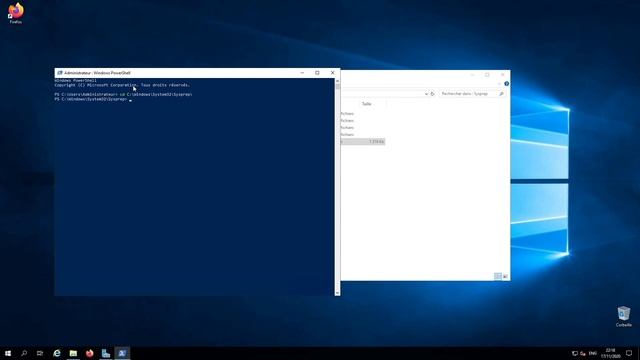Click the ENG language indicator
640x360 pixels.
click(x=593, y=353)
